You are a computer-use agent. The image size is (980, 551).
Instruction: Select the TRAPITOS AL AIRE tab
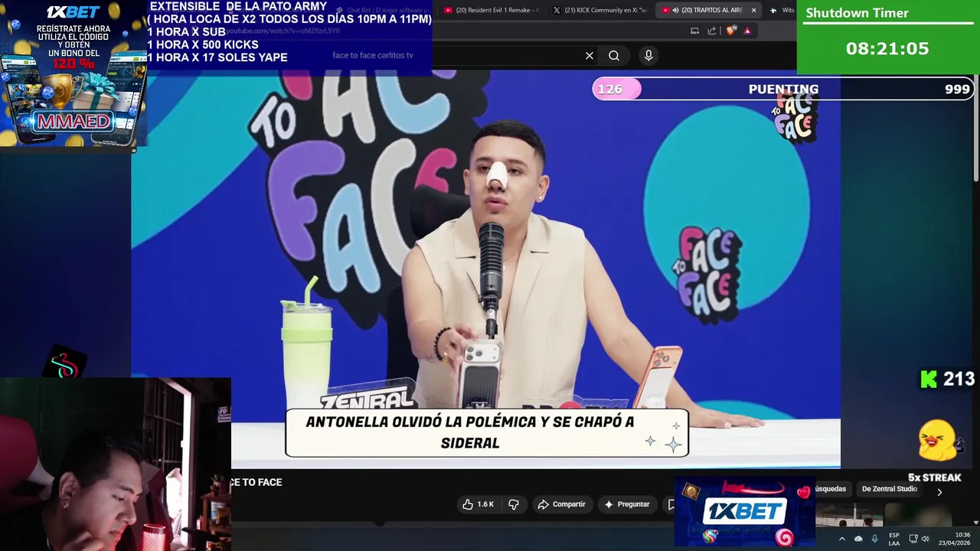coord(708,10)
